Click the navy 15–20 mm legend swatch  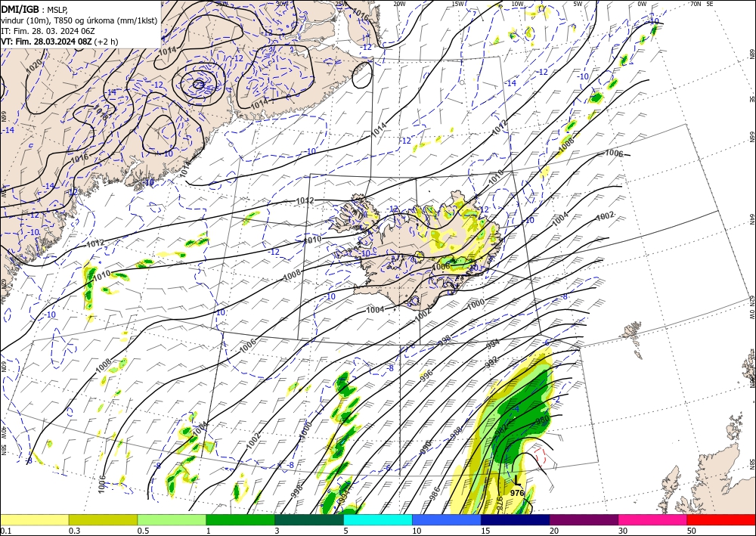tap(516, 519)
